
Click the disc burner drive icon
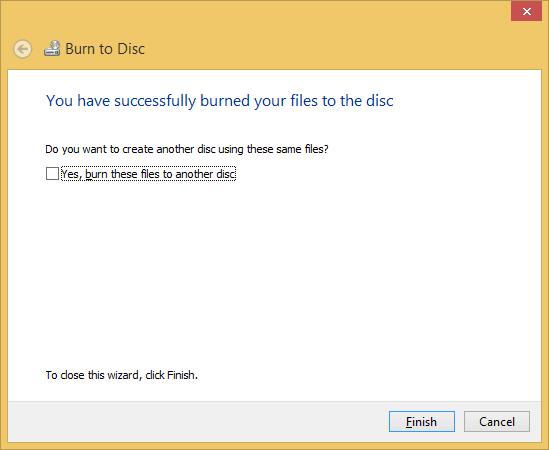[x=52, y=48]
